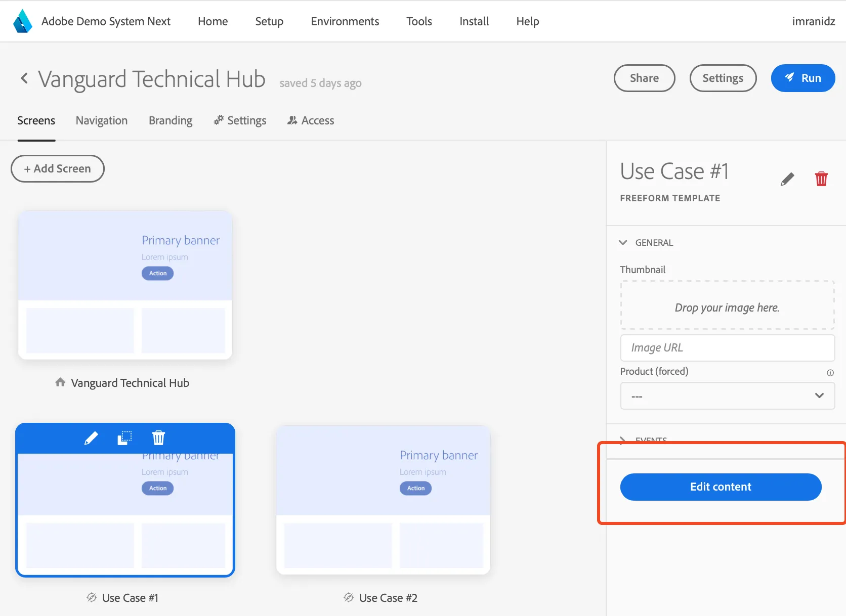The height and width of the screenshot is (616, 846).
Task: Click the Edit content button
Action: (x=721, y=487)
